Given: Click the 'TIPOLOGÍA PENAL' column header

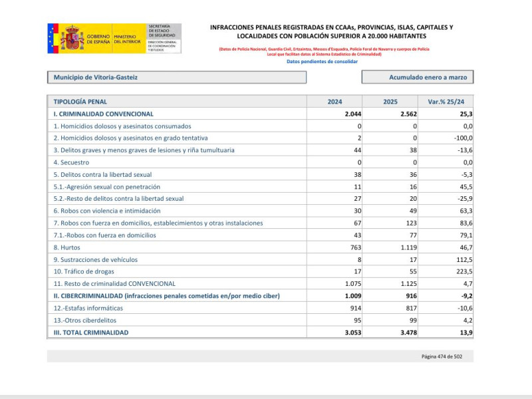Looking at the screenshot, I should (x=80, y=102).
